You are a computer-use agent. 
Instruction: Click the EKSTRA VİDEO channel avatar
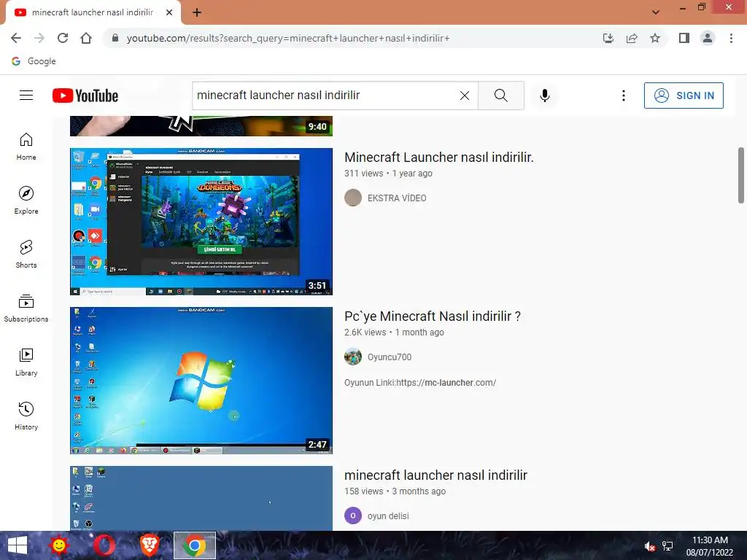pyautogui.click(x=353, y=198)
